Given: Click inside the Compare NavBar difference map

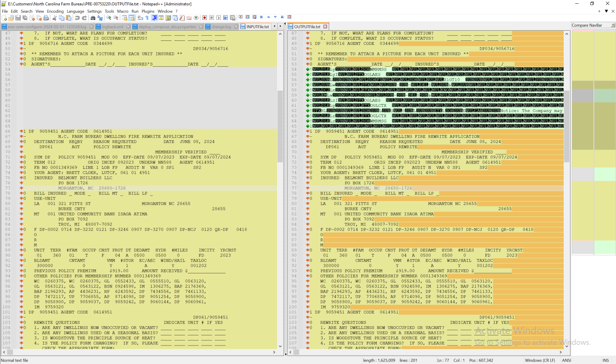Looking at the screenshot, I should [593, 142].
